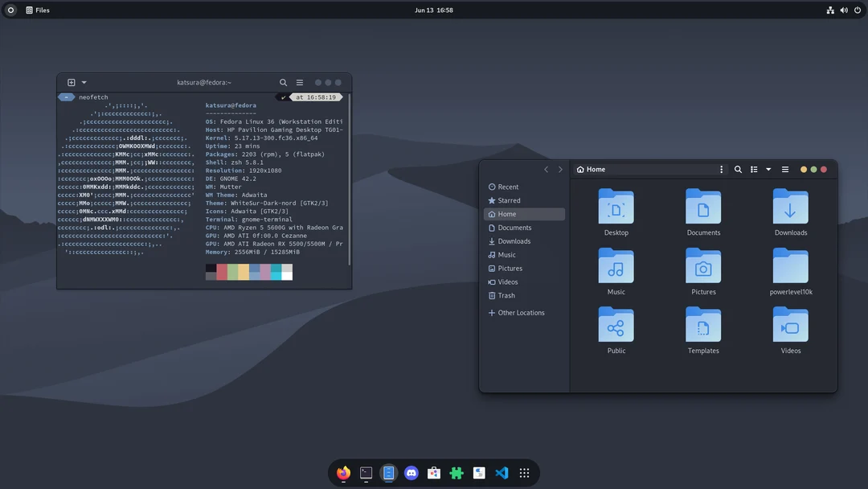The height and width of the screenshot is (489, 868).
Task: Open Discord from the dock
Action: click(x=411, y=473)
